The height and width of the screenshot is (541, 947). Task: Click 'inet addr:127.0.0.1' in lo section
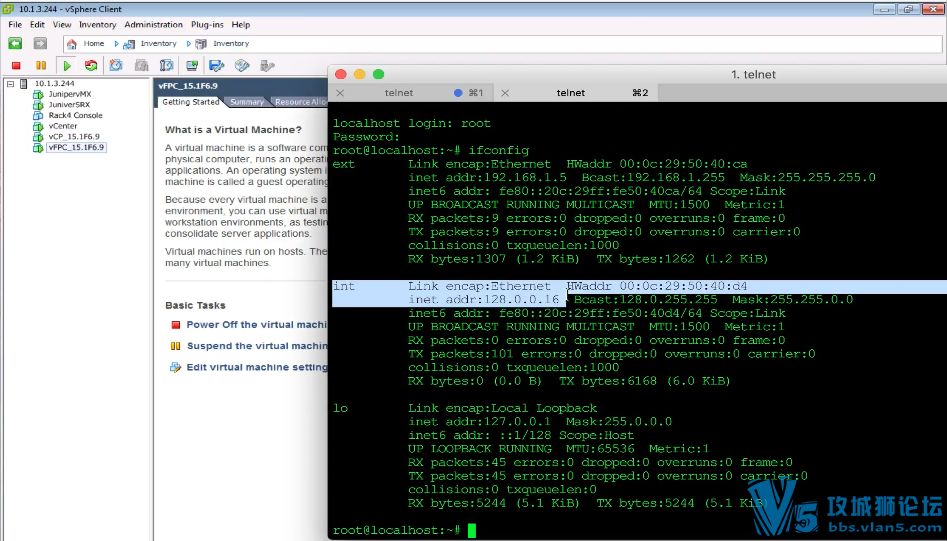(x=480, y=421)
